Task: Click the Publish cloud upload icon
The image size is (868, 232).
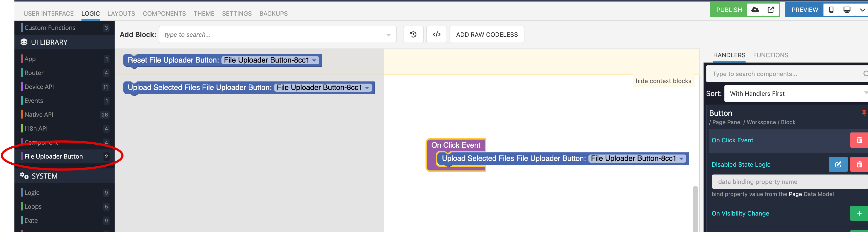Action: 755,10
